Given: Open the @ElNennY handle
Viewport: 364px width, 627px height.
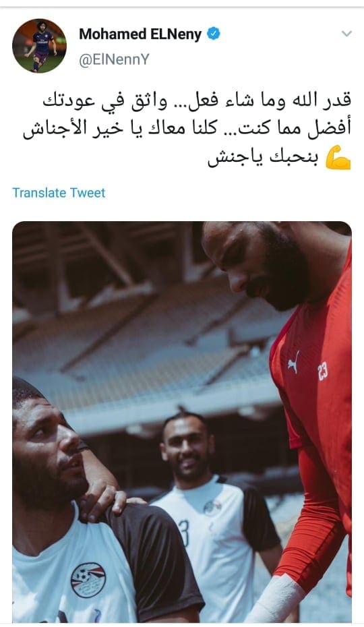Looking at the screenshot, I should pyautogui.click(x=114, y=59).
